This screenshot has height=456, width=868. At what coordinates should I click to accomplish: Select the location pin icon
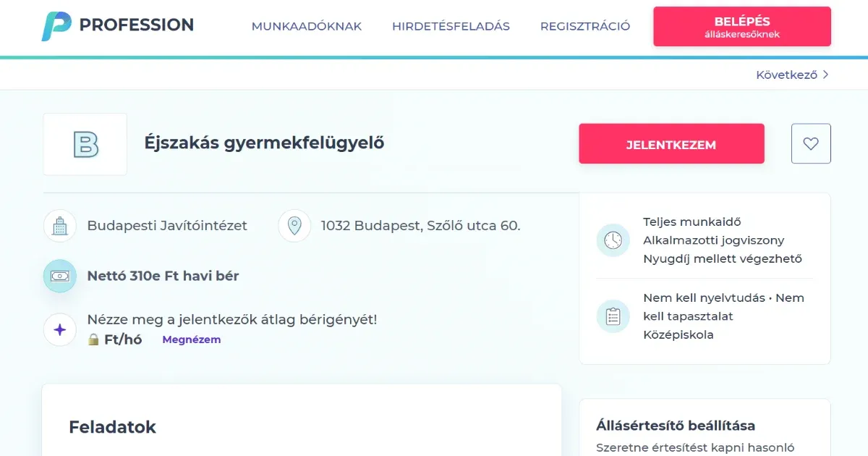pos(294,225)
